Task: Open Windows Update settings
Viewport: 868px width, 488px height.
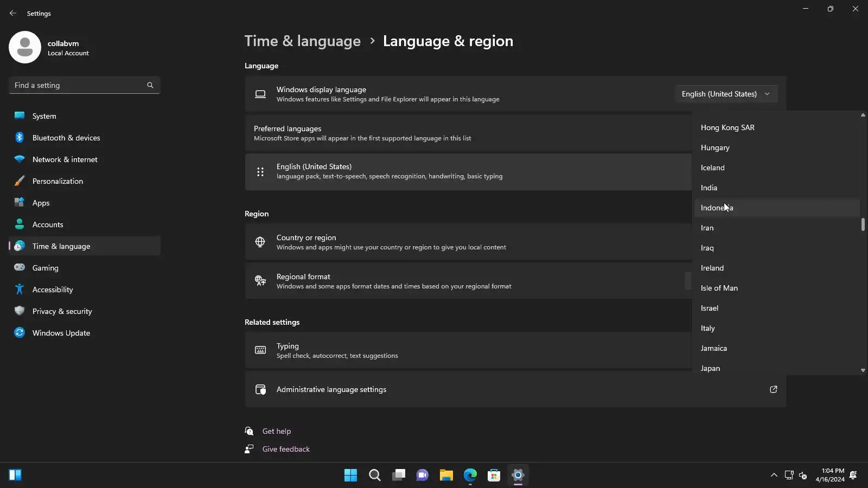Action: click(85, 333)
